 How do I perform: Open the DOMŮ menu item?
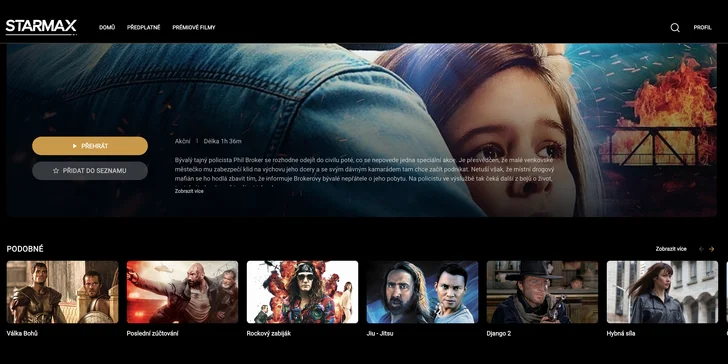coord(107,27)
